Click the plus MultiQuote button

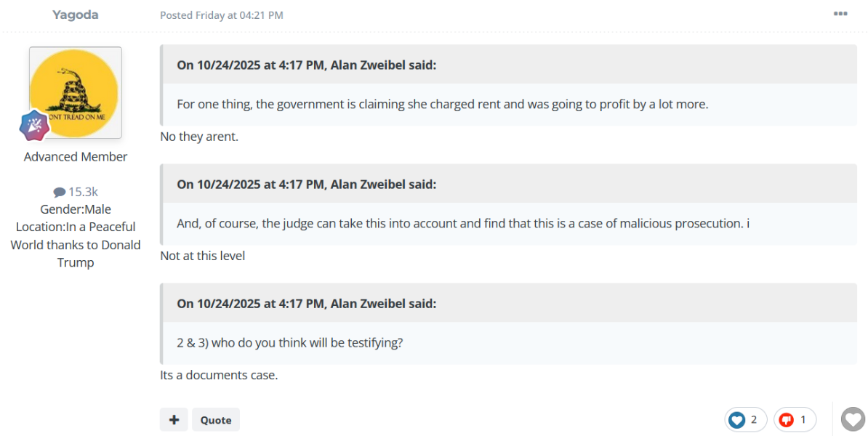click(174, 419)
